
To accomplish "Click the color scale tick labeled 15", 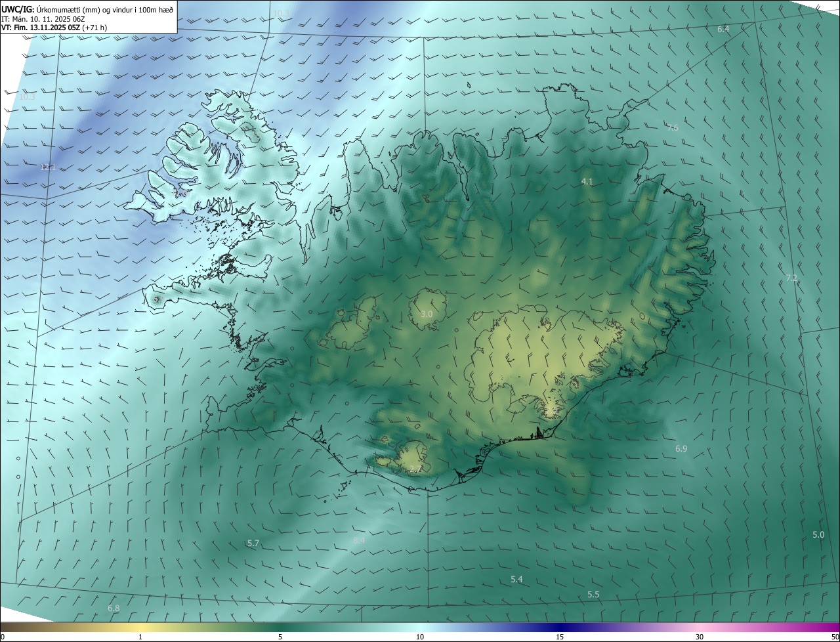I will (560, 637).
